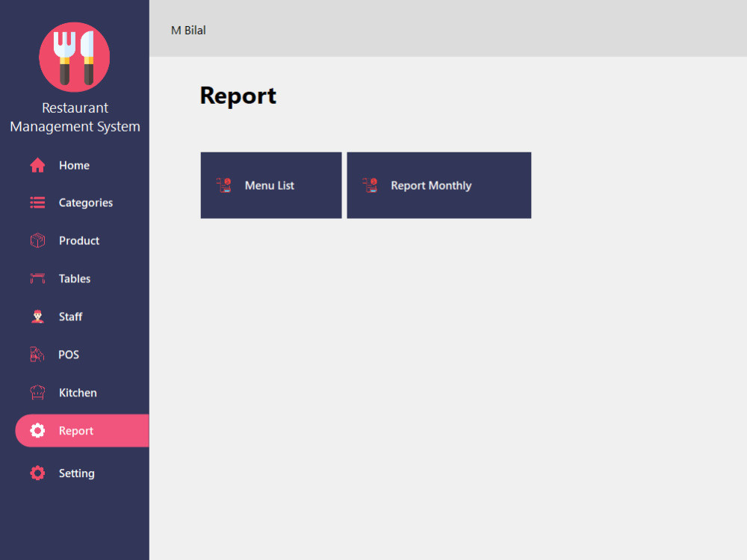Click the M Bilal username

coord(188,31)
